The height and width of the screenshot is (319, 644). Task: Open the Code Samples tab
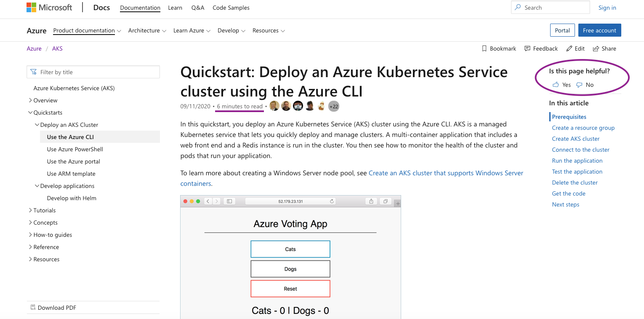pos(231,8)
